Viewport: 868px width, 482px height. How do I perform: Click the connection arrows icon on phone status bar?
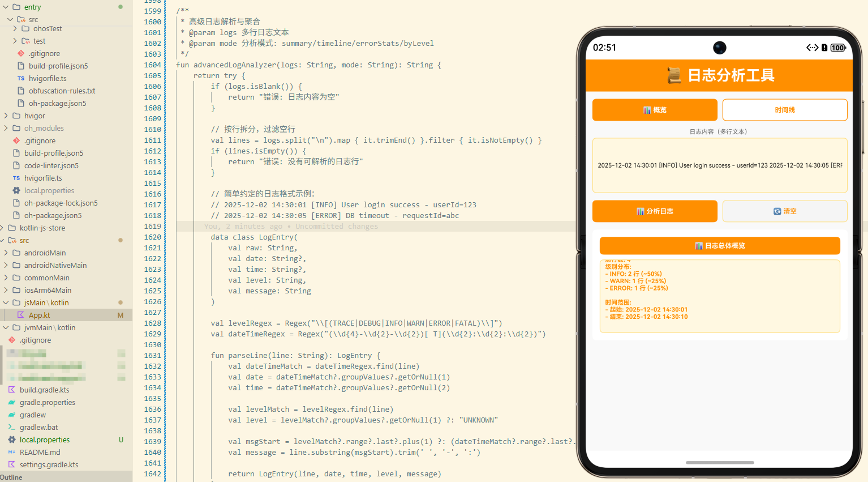[x=812, y=48]
